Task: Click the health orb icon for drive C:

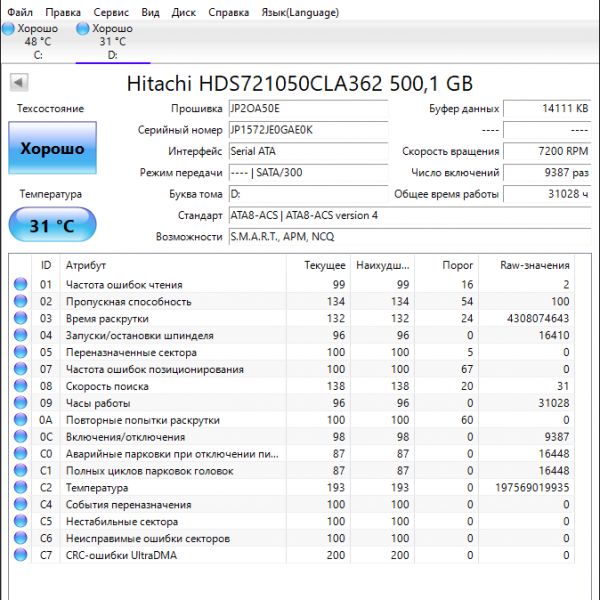Action: point(9,29)
